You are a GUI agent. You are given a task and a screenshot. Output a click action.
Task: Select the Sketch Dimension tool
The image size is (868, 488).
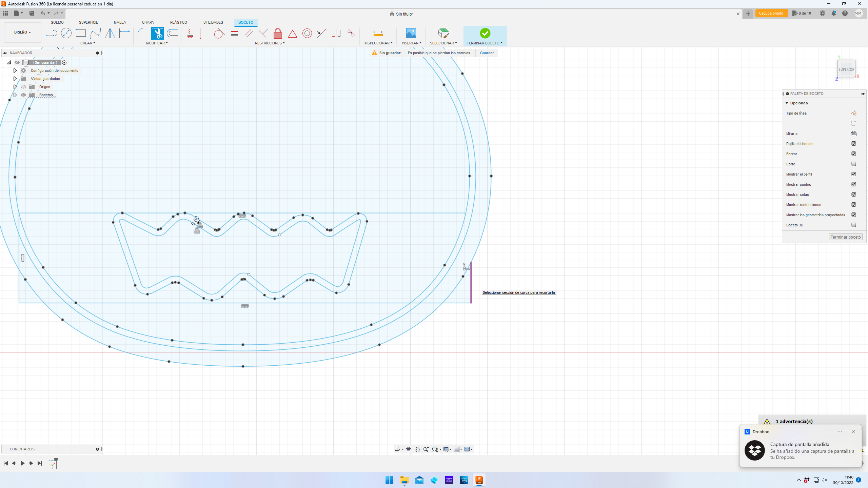(124, 33)
